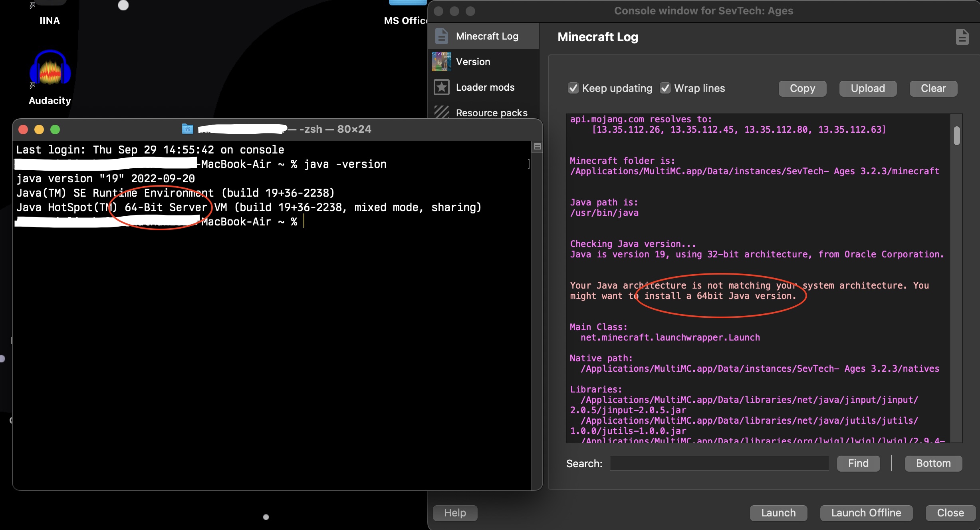980x530 pixels.
Task: Click the log document icon top right
Action: point(962,36)
